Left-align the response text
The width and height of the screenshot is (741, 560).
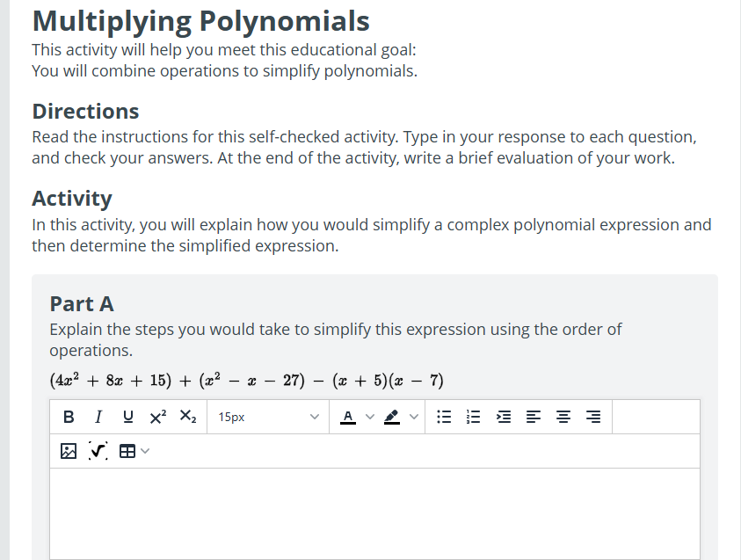pyautogui.click(x=534, y=416)
